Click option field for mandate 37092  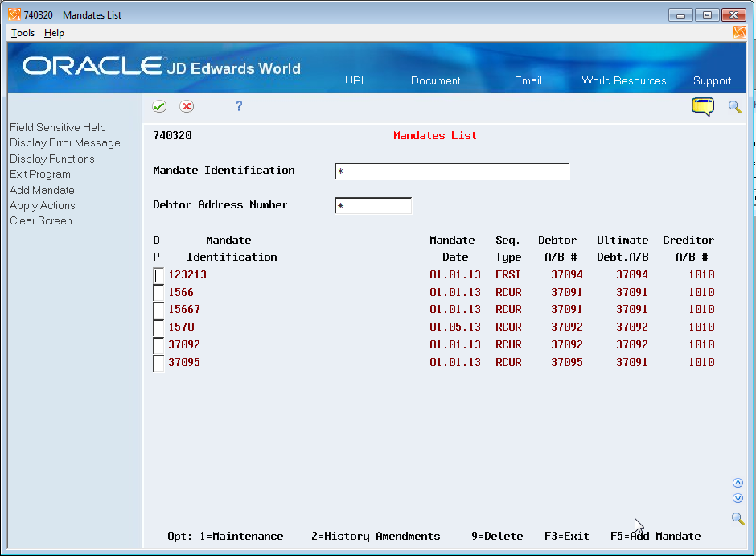[158, 345]
